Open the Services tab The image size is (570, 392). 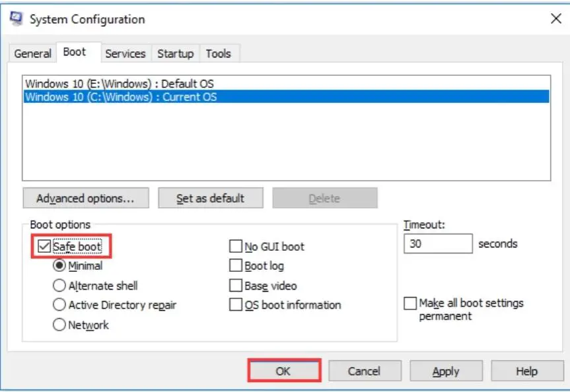click(x=125, y=53)
